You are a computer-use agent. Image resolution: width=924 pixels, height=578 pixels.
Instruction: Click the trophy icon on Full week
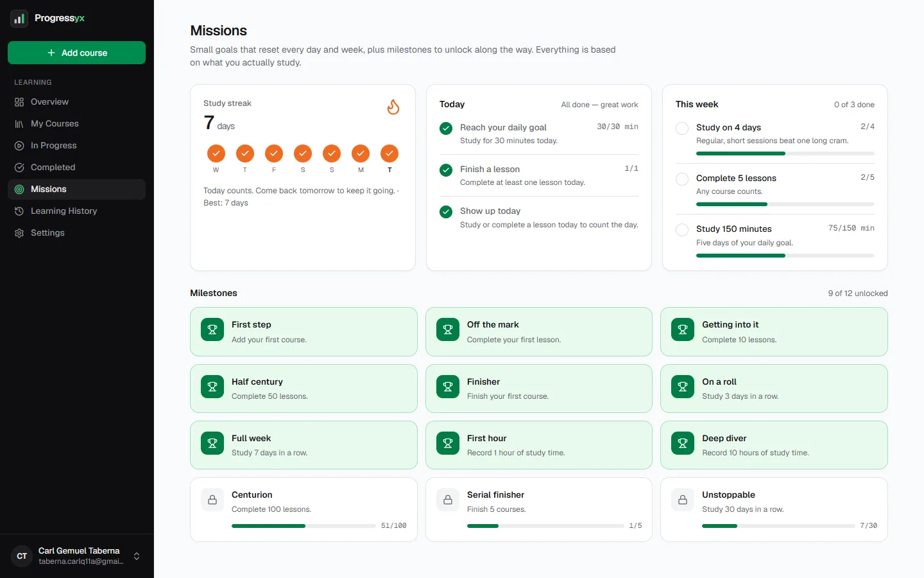coord(212,443)
